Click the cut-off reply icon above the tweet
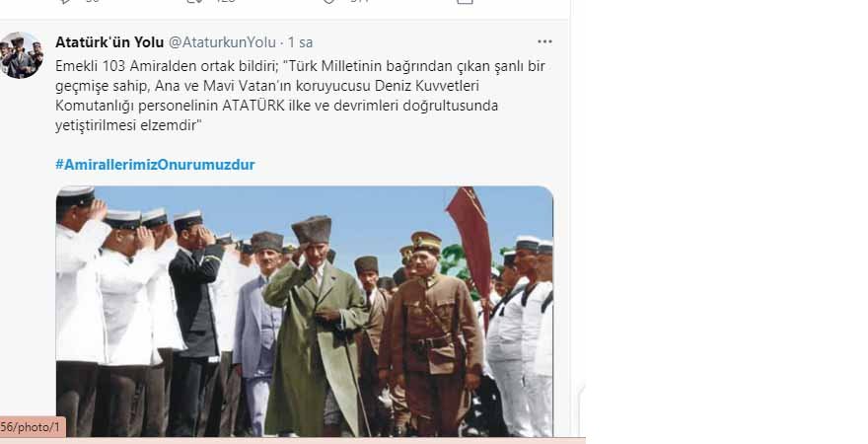Screen dimensions: 868x444 pos(65,2)
